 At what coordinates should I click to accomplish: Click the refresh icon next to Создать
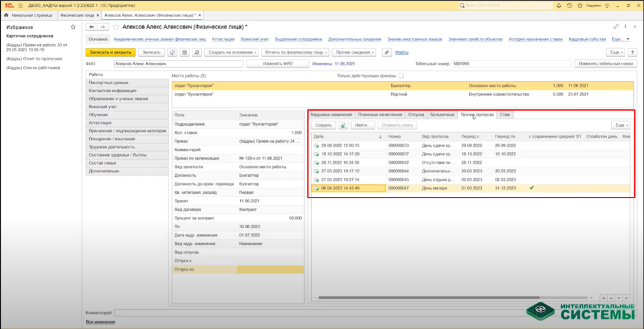coord(343,125)
